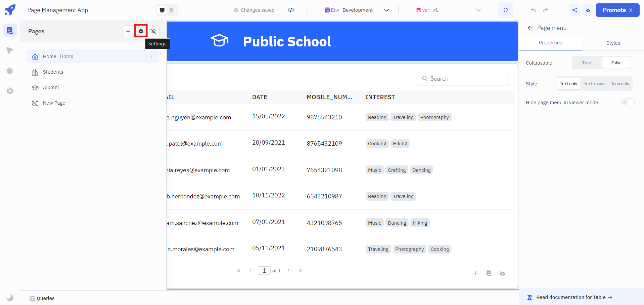This screenshot has width=644, height=305.
Task: Switch to the Properties tab
Action: pos(550,43)
